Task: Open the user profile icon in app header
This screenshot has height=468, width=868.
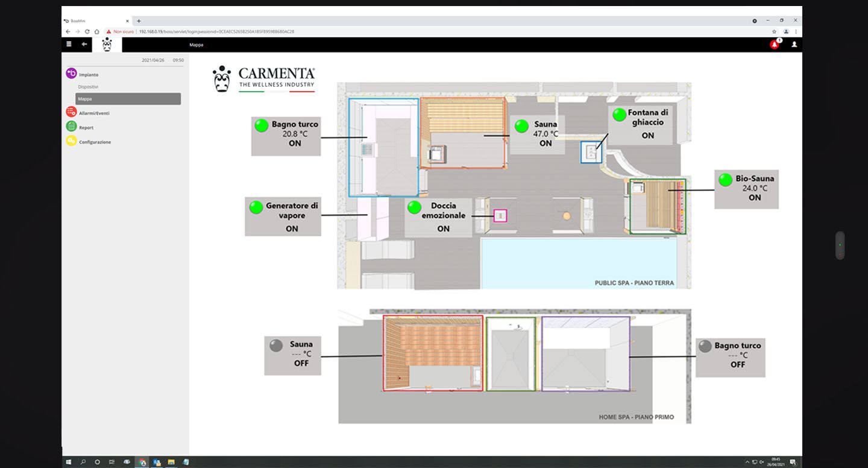Action: (x=794, y=44)
